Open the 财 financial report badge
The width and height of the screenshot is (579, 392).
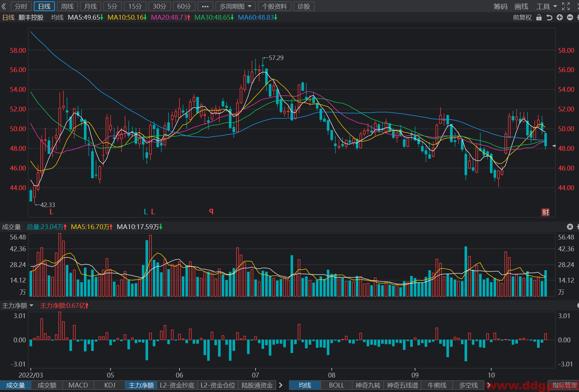[x=546, y=212]
